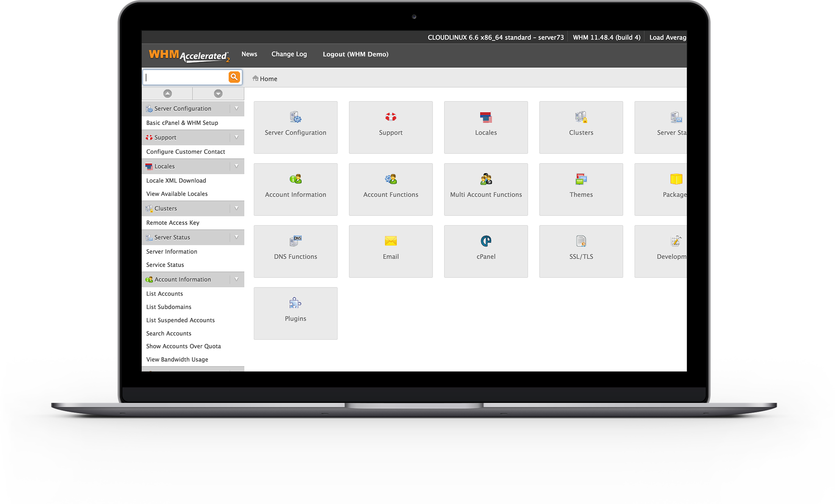Open Locale XML Download

[176, 181]
